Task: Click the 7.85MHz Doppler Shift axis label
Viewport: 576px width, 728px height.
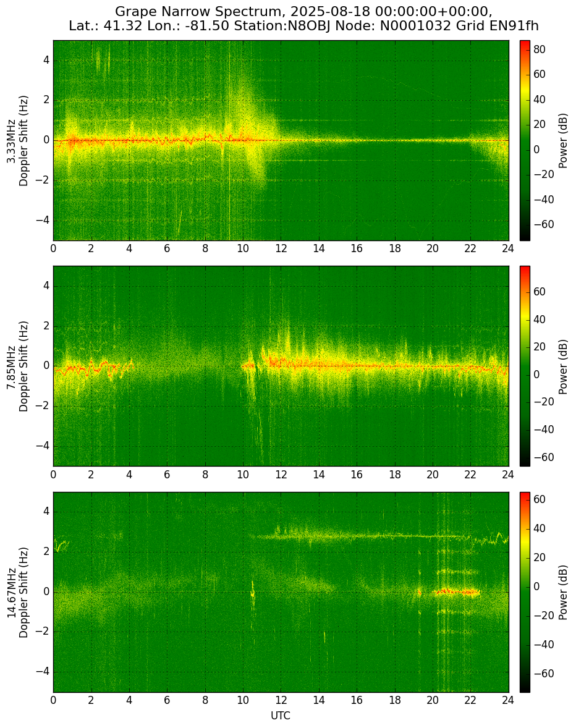Action: pyautogui.click(x=18, y=366)
